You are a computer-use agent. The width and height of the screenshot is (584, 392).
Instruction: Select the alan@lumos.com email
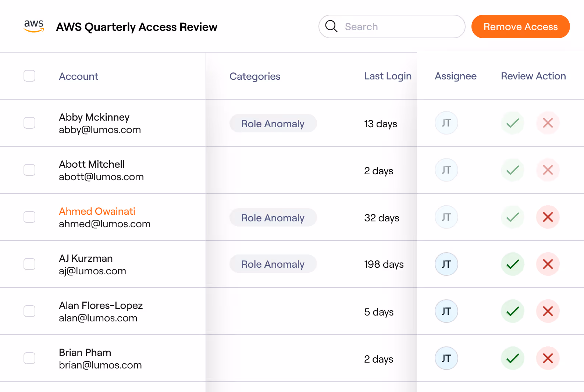(98, 318)
